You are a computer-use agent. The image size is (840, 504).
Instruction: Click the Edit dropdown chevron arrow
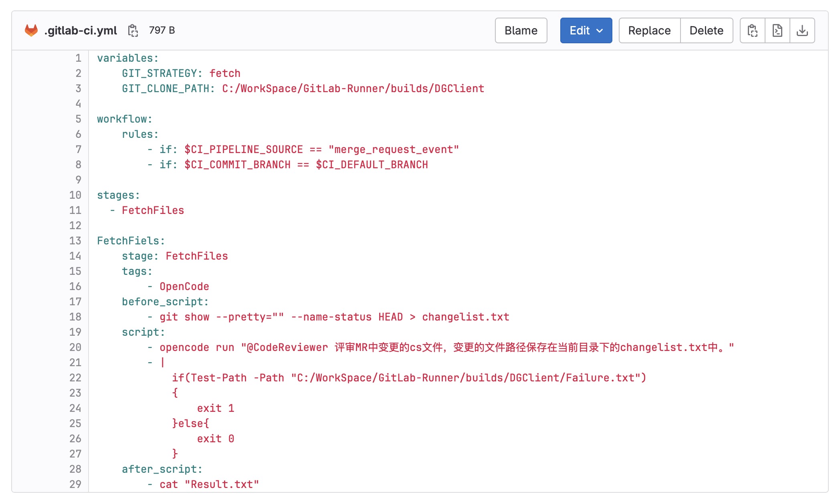[x=600, y=30]
